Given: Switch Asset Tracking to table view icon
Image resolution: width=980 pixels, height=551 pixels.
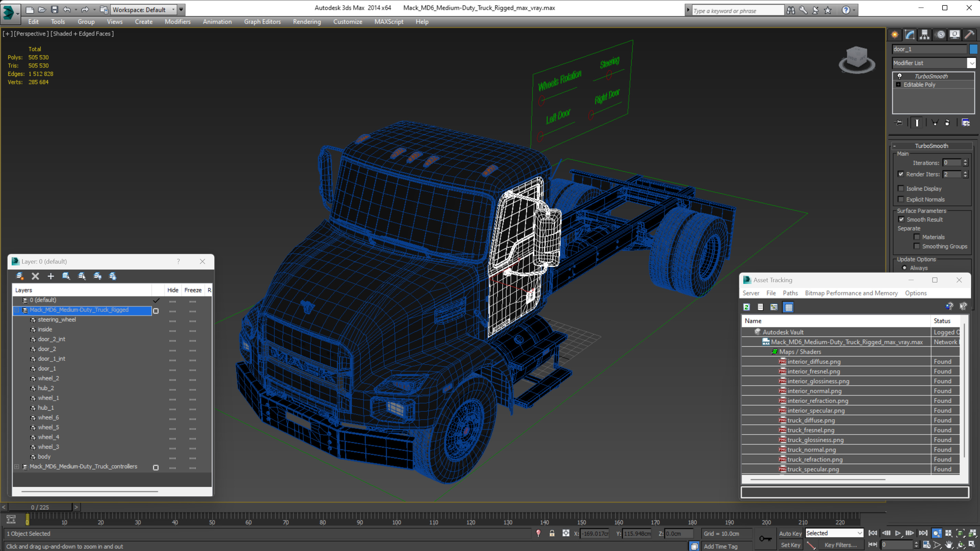Looking at the screenshot, I should pos(788,307).
